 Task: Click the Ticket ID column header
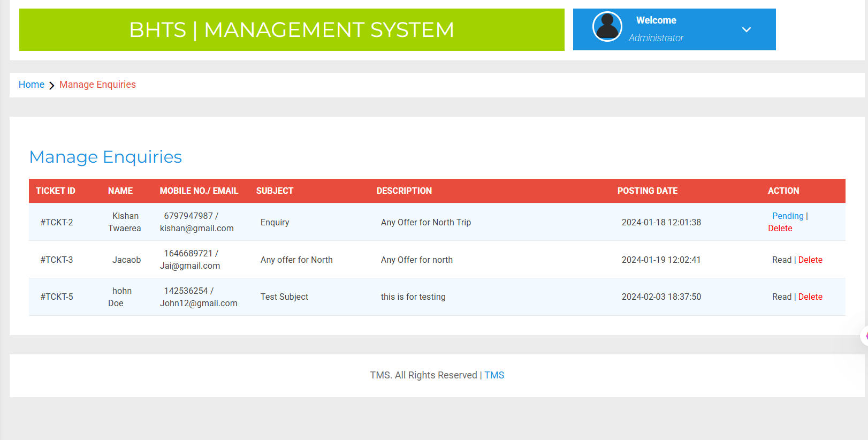56,191
